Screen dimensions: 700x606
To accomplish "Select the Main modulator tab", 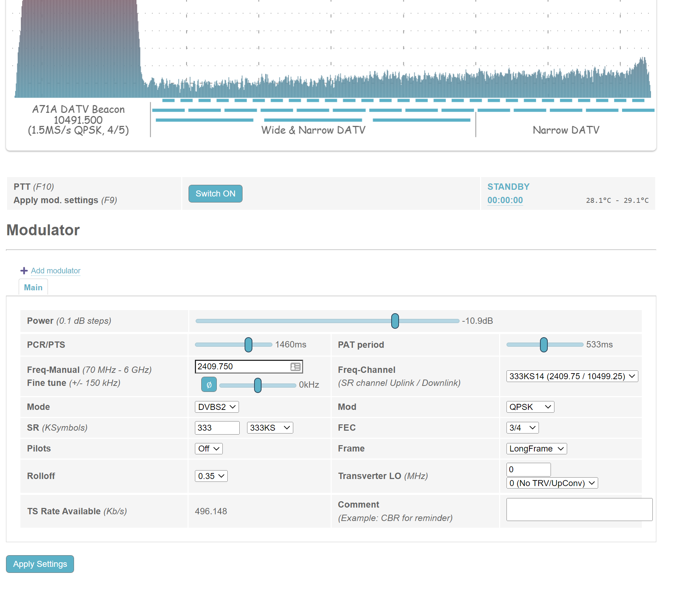I will [33, 287].
